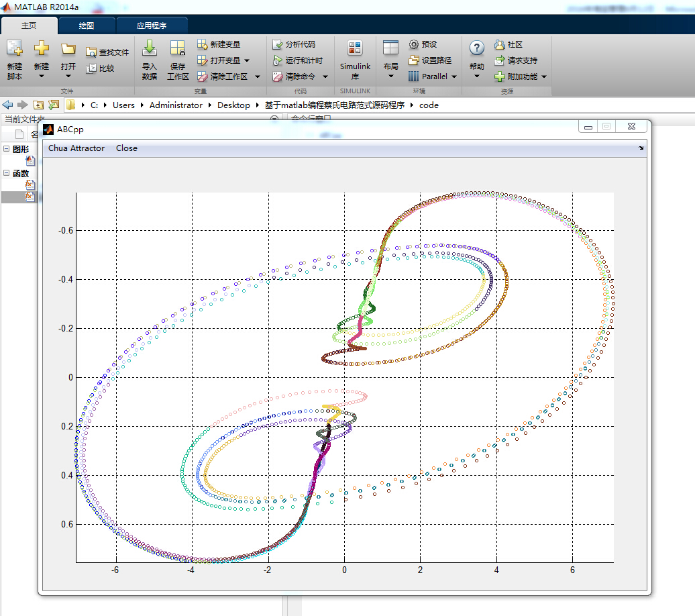Open the 清除命令 dropdown arrow

coord(325,76)
